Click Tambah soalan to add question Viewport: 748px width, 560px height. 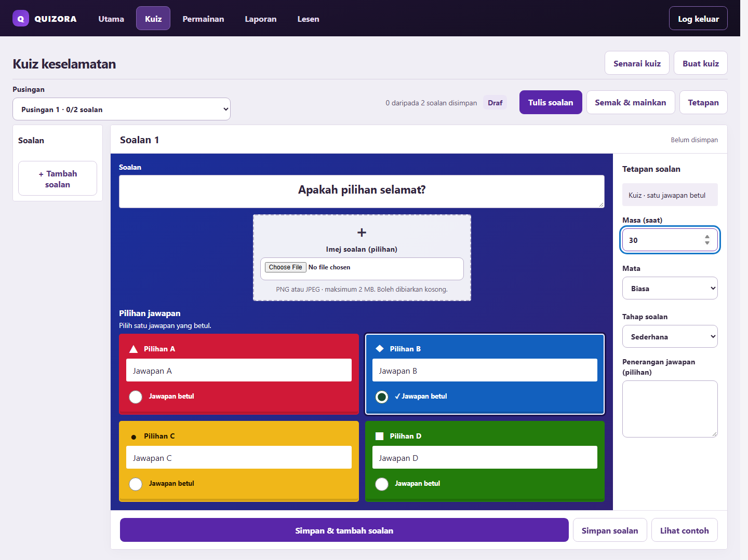coord(58,179)
